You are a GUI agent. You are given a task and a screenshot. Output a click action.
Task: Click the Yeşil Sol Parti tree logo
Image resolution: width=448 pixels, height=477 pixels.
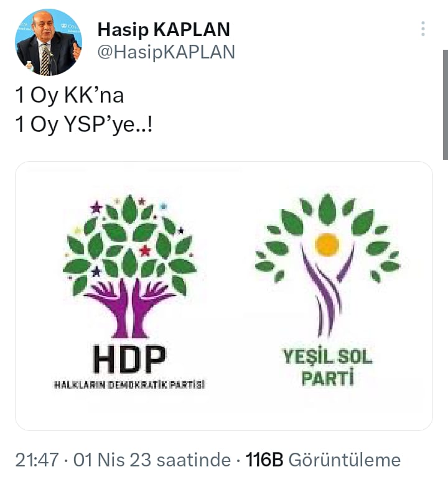[x=327, y=265]
